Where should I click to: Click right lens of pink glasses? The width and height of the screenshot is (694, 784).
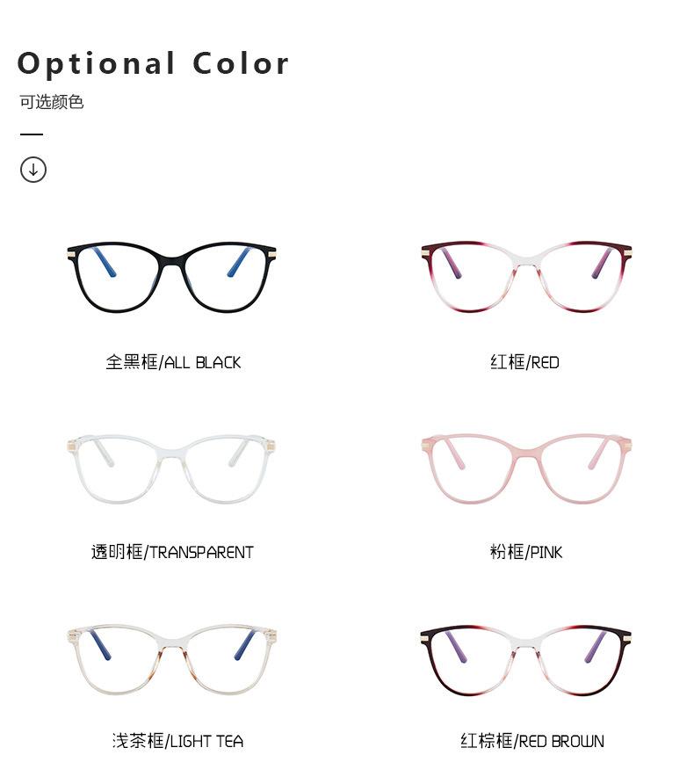tap(580, 470)
